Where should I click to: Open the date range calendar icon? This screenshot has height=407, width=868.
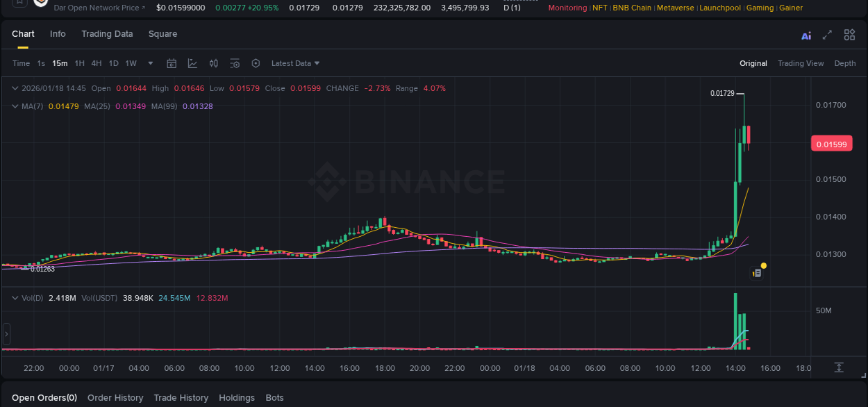172,63
